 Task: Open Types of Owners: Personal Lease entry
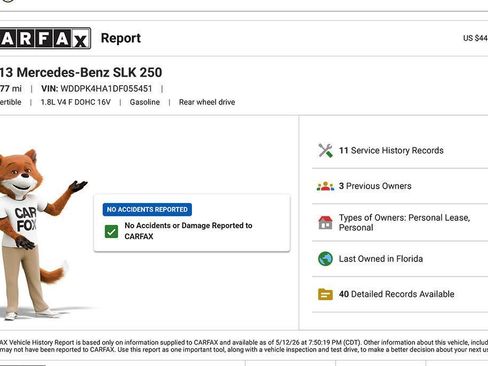tap(404, 223)
